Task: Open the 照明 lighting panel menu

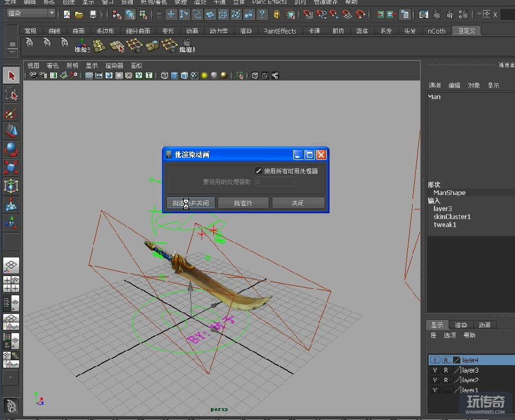Action: coord(73,66)
